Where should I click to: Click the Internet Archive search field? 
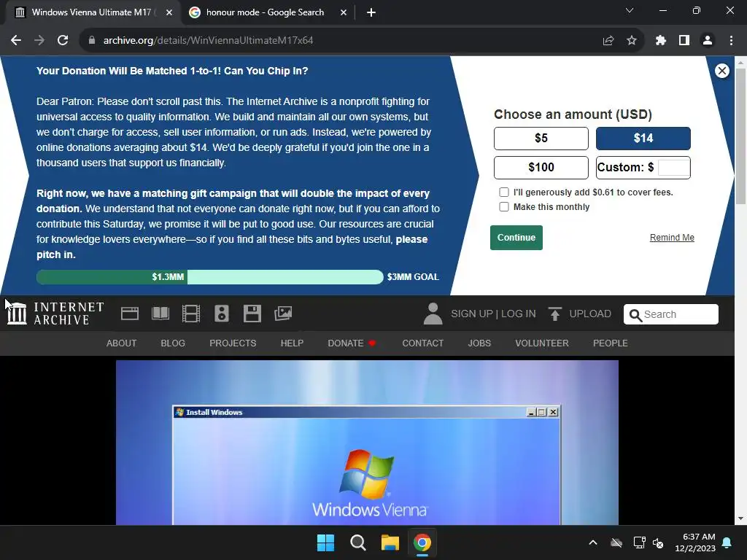[x=671, y=314]
